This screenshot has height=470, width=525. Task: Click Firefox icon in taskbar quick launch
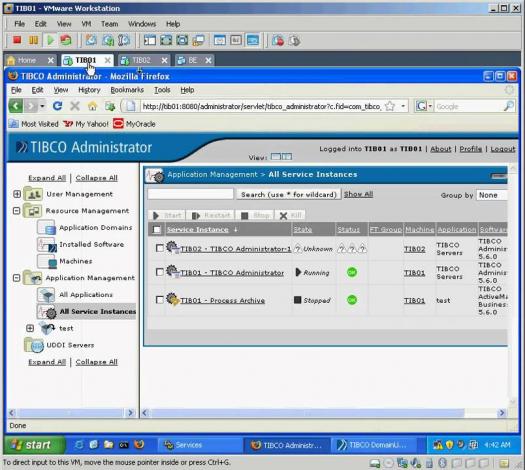(139, 445)
